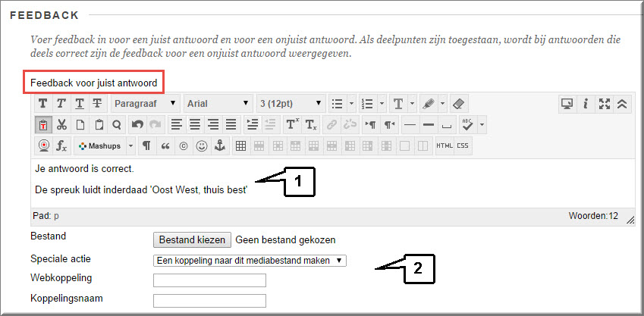Open the Paragraaf format dropdown
The height and width of the screenshot is (316, 644).
[x=146, y=104]
